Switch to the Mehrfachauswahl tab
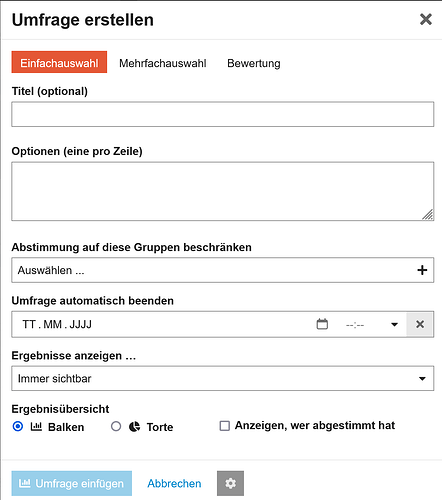This screenshot has height=500, width=442. coord(163,63)
